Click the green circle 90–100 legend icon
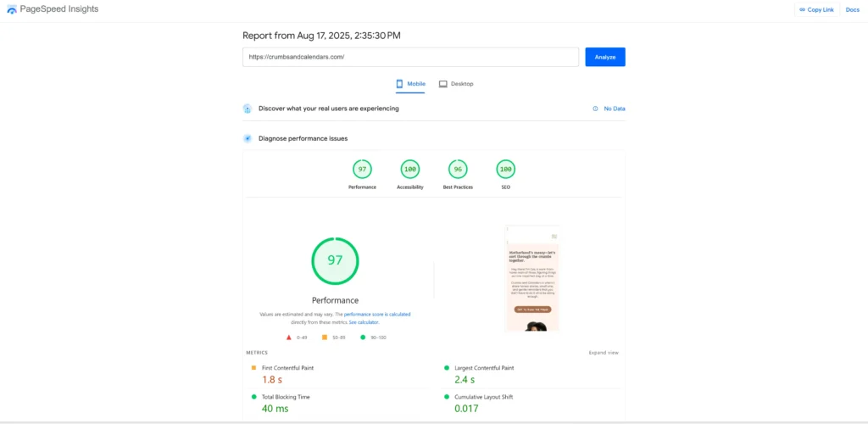The width and height of the screenshot is (868, 424). point(363,338)
